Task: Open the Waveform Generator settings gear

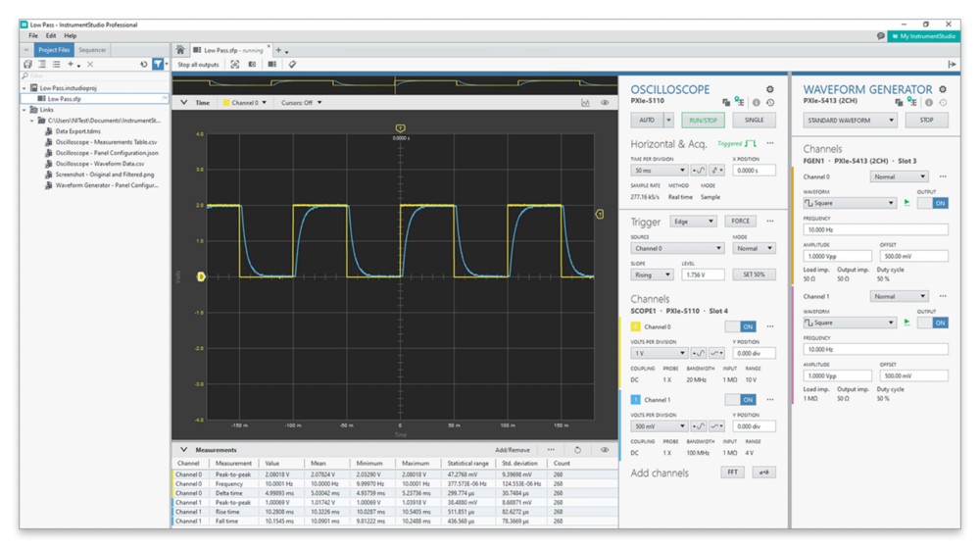Action: [x=942, y=89]
